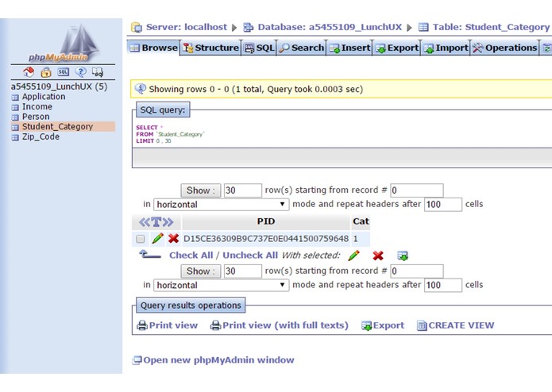The image size is (552, 392).
Task: Click the upper rows count field showing 30
Action: [x=243, y=190]
